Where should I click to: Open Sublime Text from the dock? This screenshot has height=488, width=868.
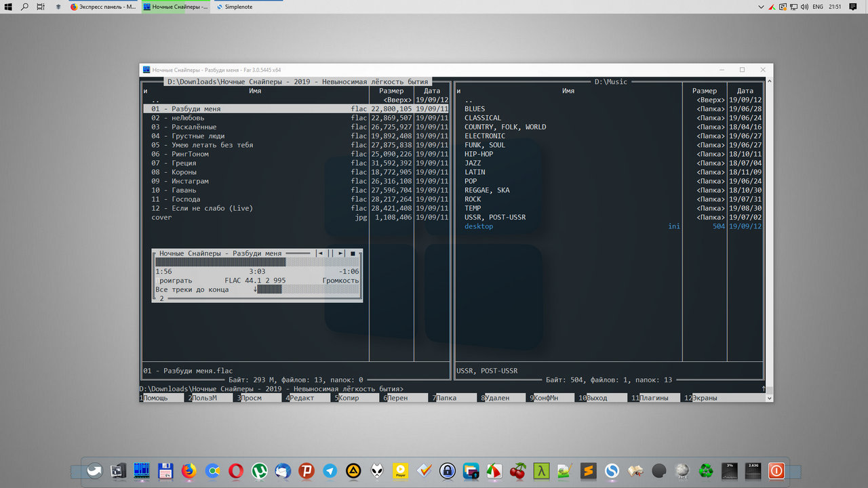[x=589, y=470]
